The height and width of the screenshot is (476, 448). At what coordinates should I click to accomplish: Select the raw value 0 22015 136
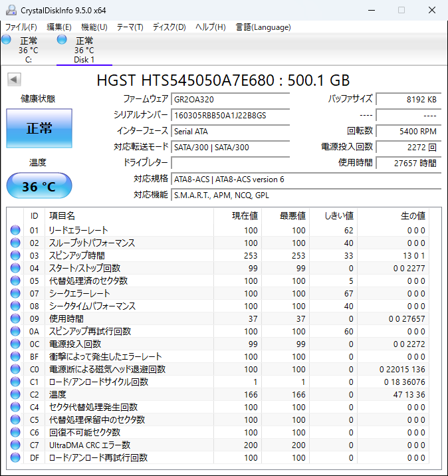(x=402, y=370)
